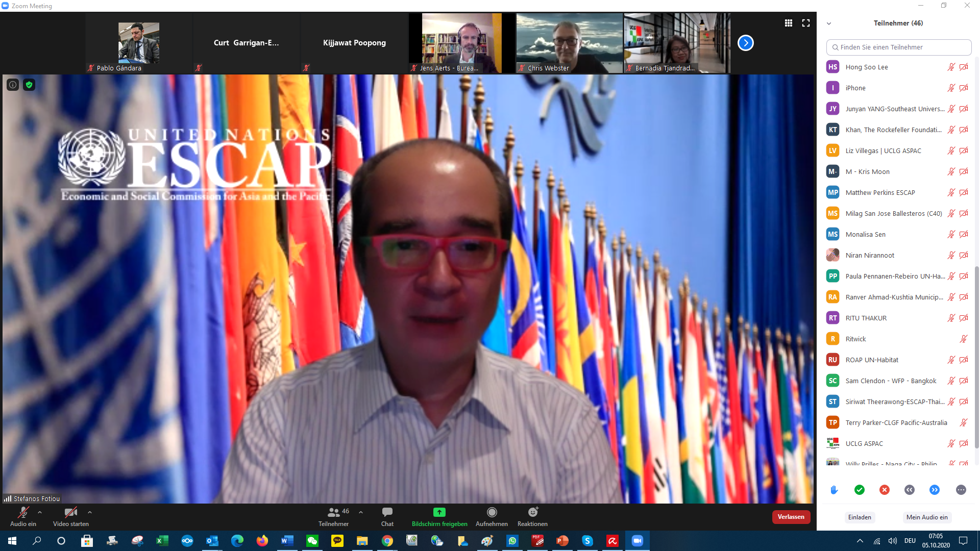Select participant iPhone
Viewport: 980px width, 551px height.
(x=898, y=88)
